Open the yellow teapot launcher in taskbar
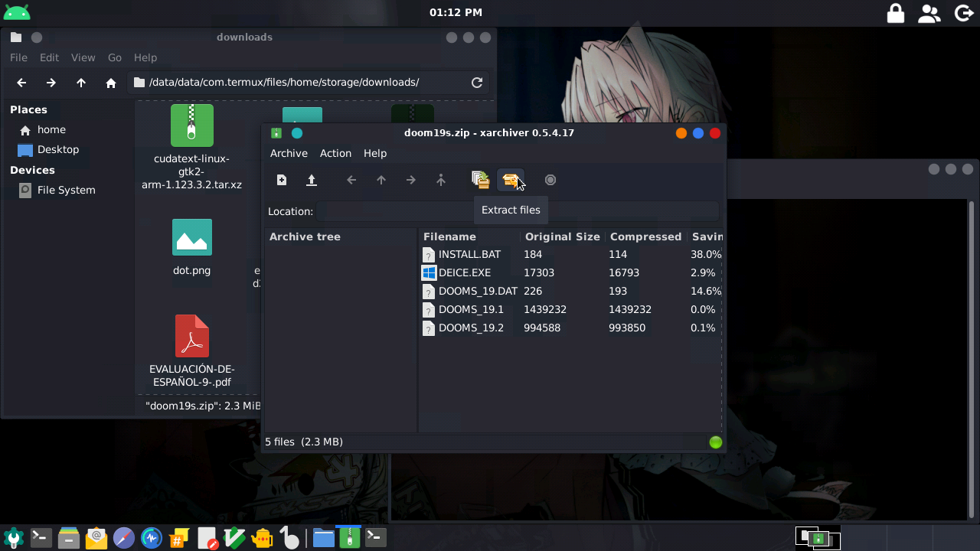The image size is (980, 551). click(x=262, y=538)
